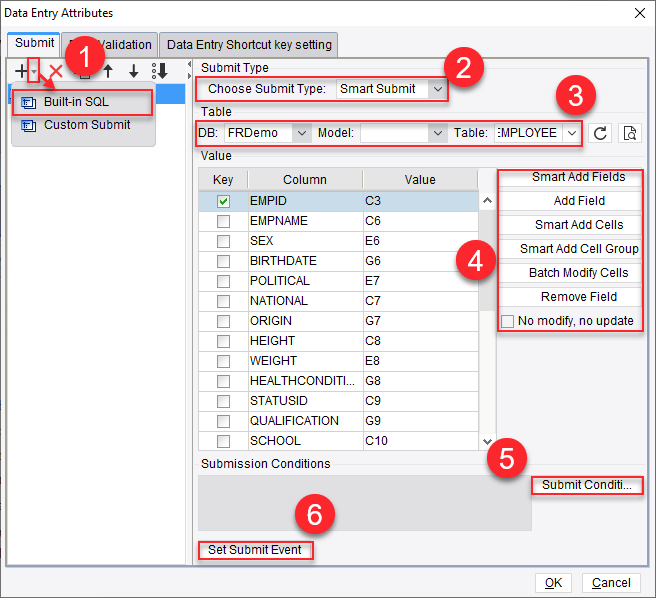Move submit item down with arrow
Screen dimensions: 656x598
[x=133, y=71]
